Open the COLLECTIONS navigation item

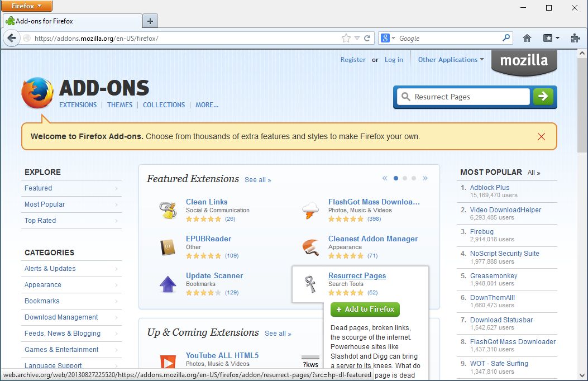pyautogui.click(x=164, y=105)
